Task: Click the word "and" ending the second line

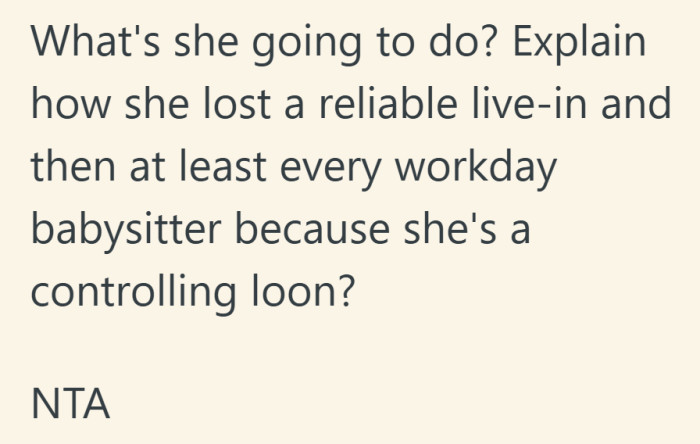Action: 636,104
